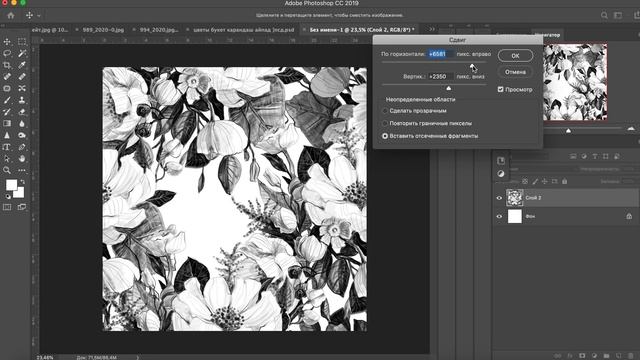Image resolution: width=640 pixels, height=360 pixels.
Task: Click the background color swatch
Action: pos(20,193)
